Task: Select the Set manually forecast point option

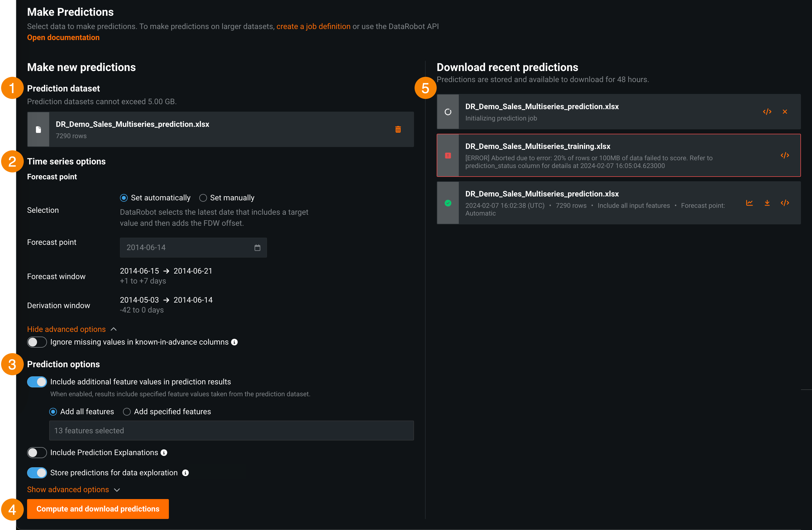Action: coord(203,198)
